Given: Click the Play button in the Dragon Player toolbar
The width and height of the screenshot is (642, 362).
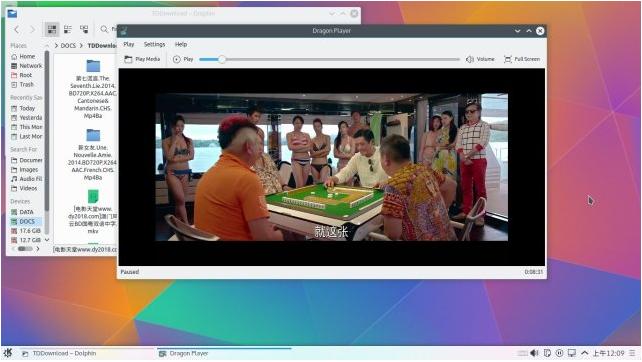Looking at the screenshot, I should pyautogui.click(x=183, y=59).
